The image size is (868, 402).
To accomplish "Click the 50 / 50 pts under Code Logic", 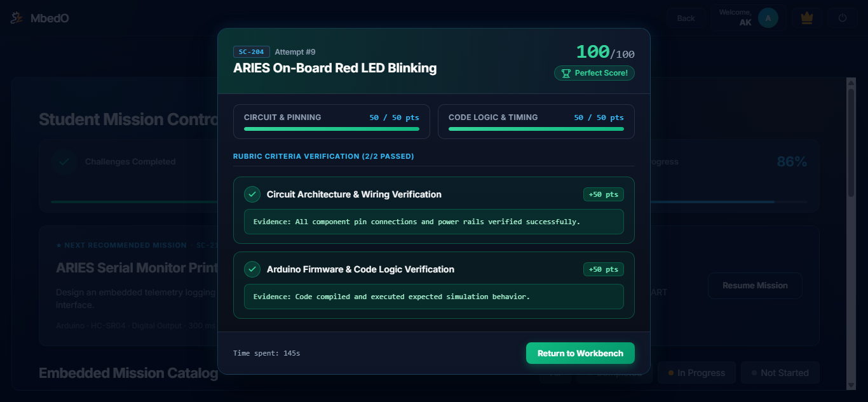I will (599, 117).
